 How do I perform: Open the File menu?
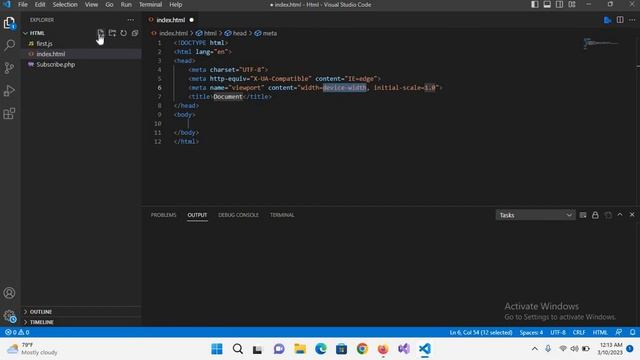(23, 4)
